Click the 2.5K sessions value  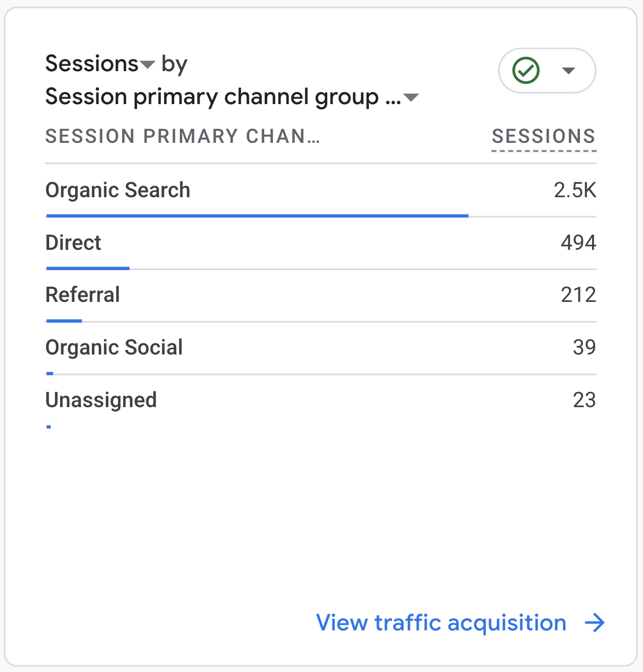tap(575, 190)
